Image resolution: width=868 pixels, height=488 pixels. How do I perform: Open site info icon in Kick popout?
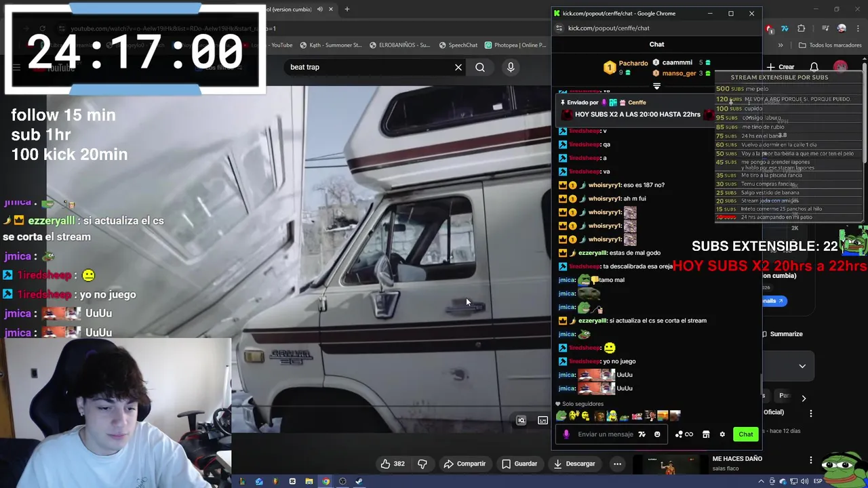[x=559, y=28]
